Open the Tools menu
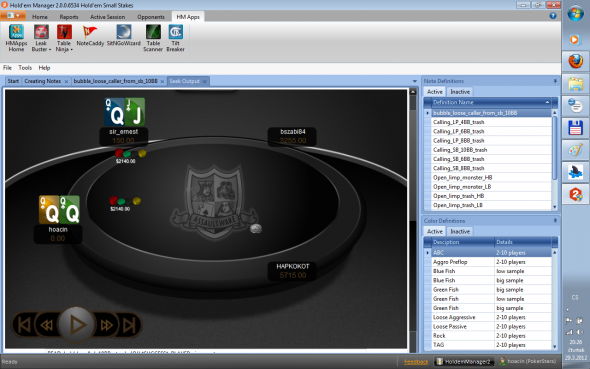The height and width of the screenshot is (369, 590). point(25,68)
